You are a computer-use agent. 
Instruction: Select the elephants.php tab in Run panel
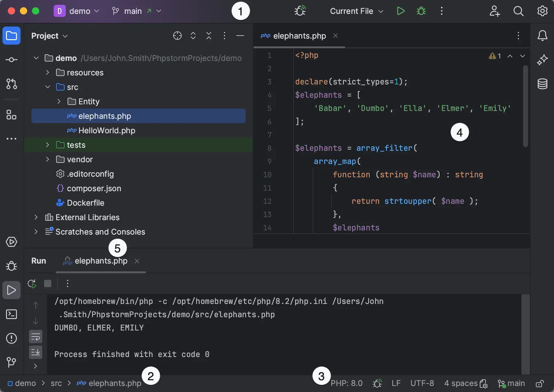pyautogui.click(x=101, y=261)
